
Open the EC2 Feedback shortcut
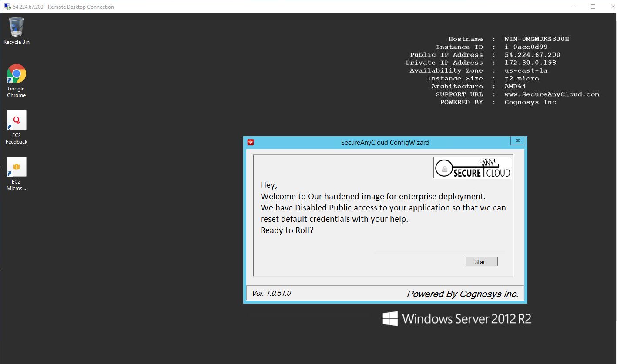tap(17, 120)
